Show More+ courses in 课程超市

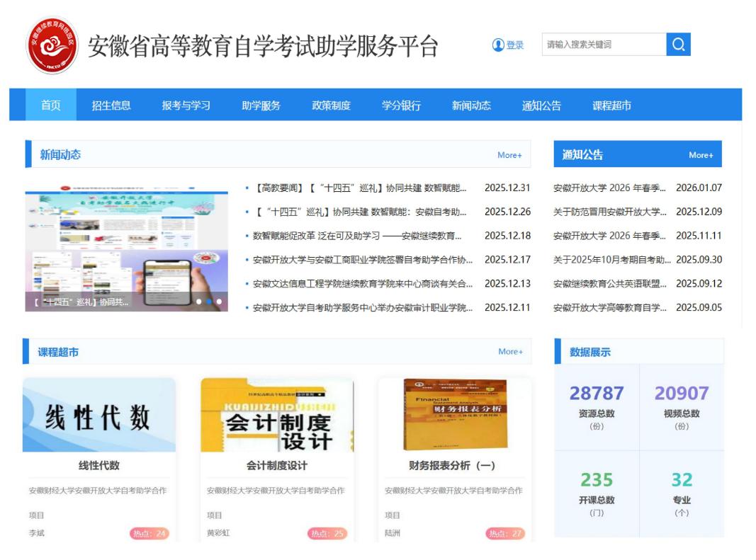point(509,352)
